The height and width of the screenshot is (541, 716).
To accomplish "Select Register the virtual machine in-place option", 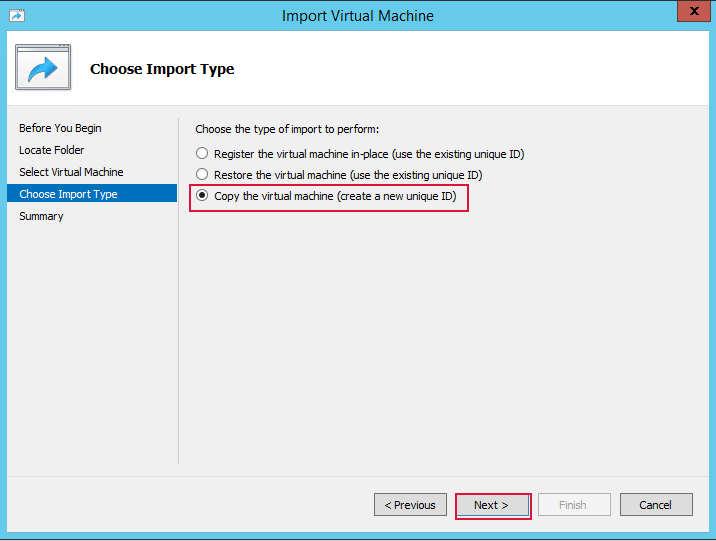I will click(x=202, y=154).
